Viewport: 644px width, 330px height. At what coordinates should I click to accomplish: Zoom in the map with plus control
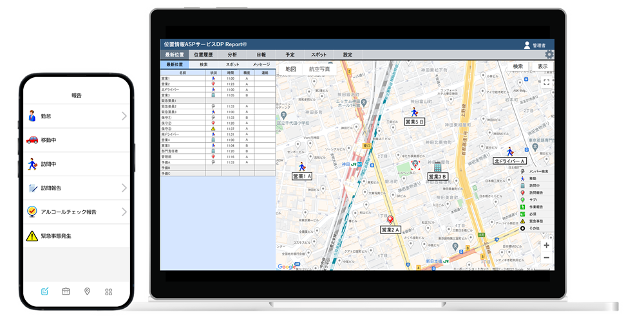click(546, 245)
